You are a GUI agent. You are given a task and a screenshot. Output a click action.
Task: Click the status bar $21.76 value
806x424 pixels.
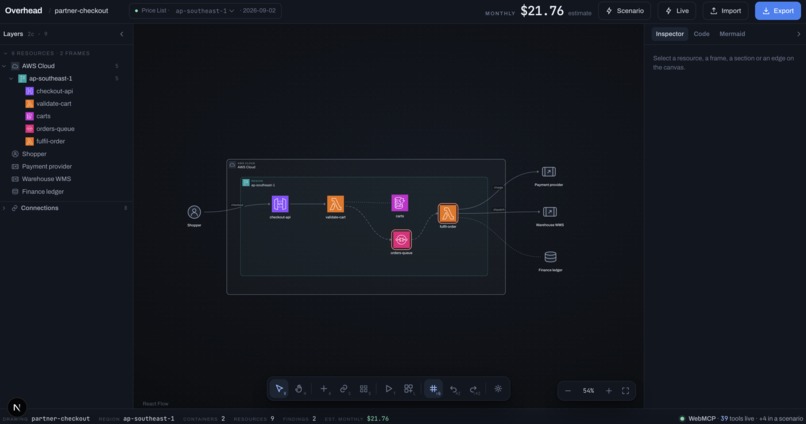pos(378,418)
